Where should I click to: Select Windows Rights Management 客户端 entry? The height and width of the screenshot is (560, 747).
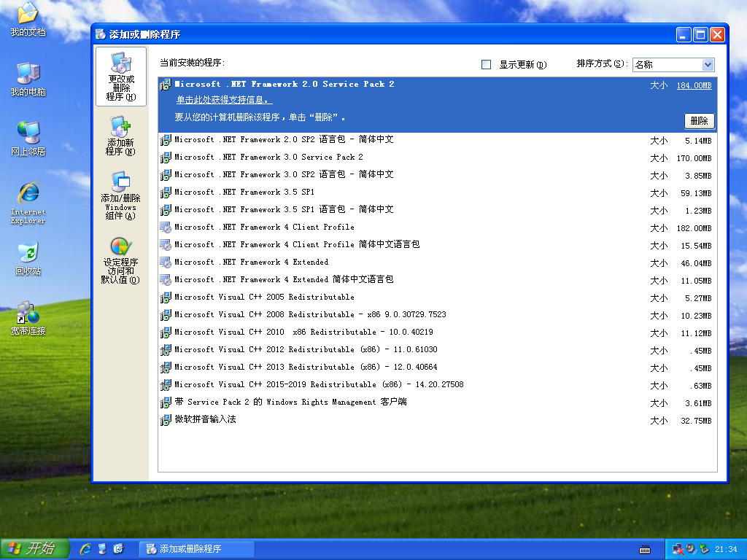click(x=438, y=402)
